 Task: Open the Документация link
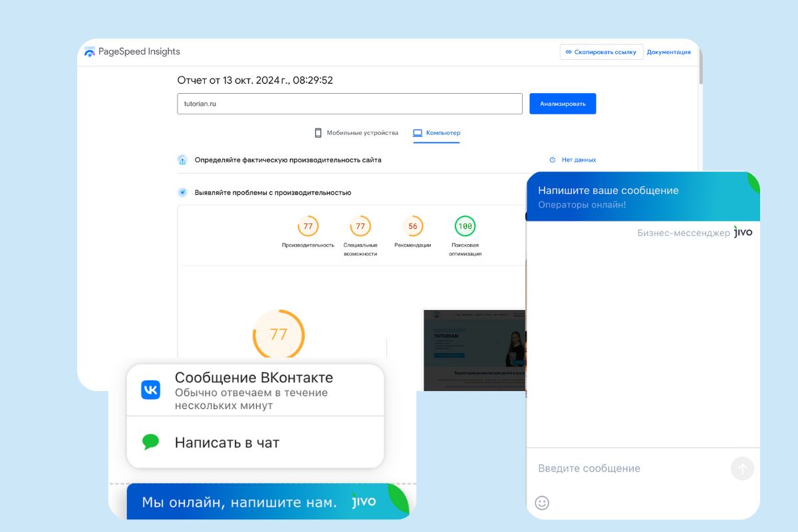668,52
